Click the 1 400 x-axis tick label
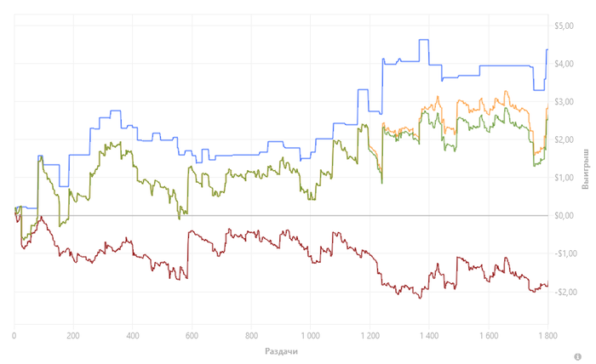 428,335
